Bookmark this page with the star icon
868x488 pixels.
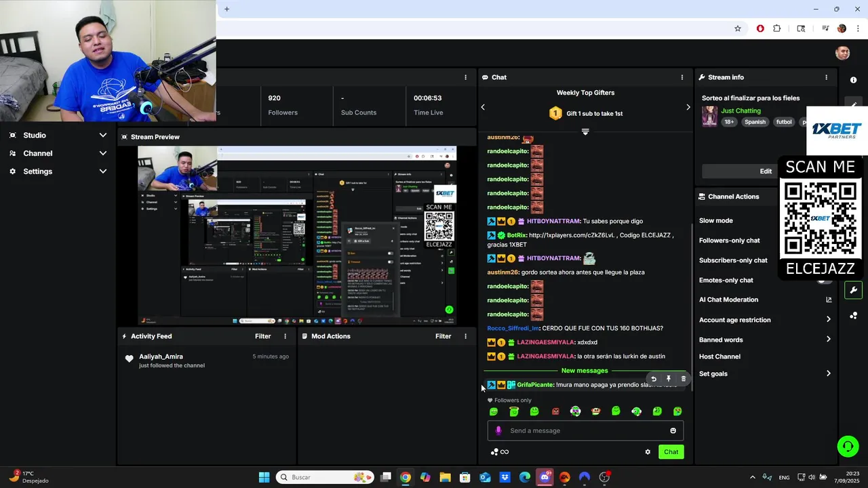(x=738, y=28)
